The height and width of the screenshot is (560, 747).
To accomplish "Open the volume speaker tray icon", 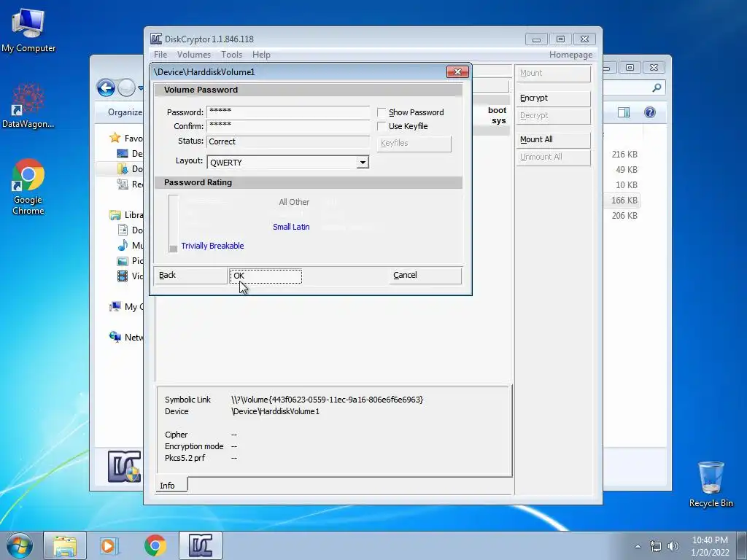I will pyautogui.click(x=673, y=546).
